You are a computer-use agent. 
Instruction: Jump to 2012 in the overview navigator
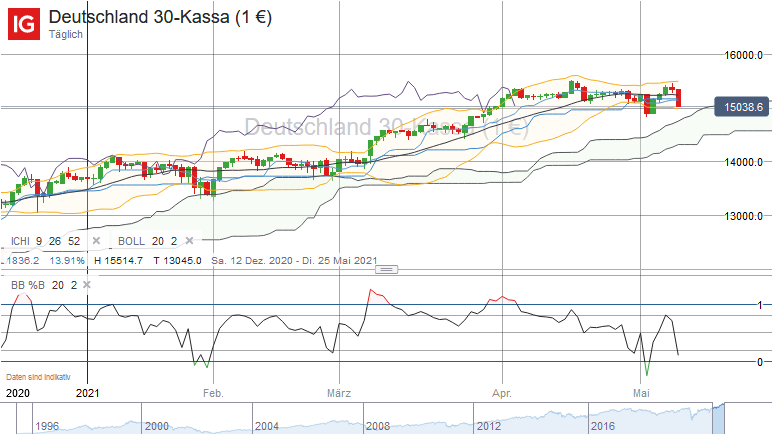(x=488, y=426)
